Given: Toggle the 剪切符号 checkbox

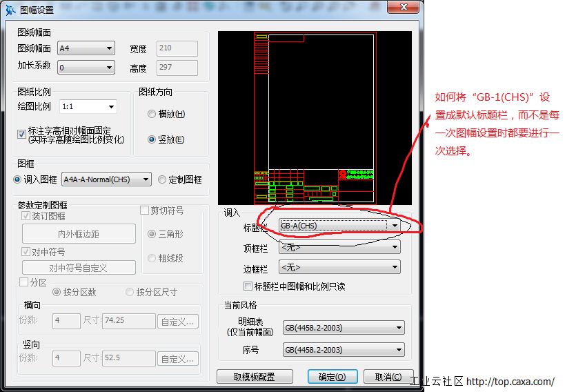Looking at the screenshot, I should pos(144,210).
